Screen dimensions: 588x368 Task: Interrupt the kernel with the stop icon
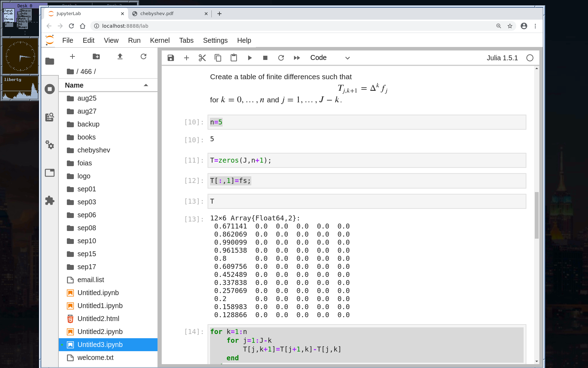coord(265,58)
